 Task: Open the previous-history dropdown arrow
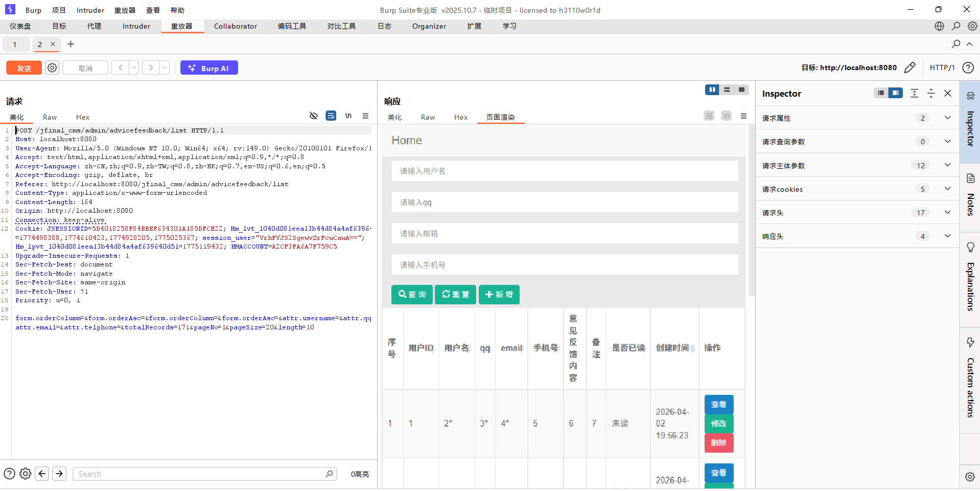[134, 68]
